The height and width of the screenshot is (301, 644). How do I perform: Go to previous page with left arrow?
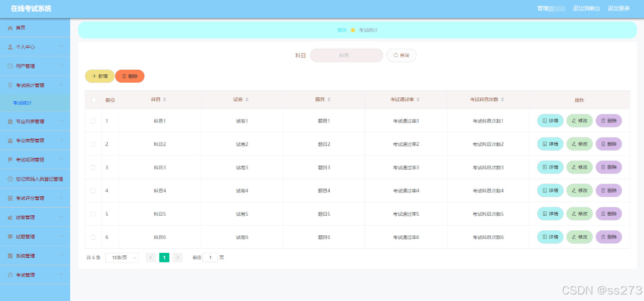151,257
